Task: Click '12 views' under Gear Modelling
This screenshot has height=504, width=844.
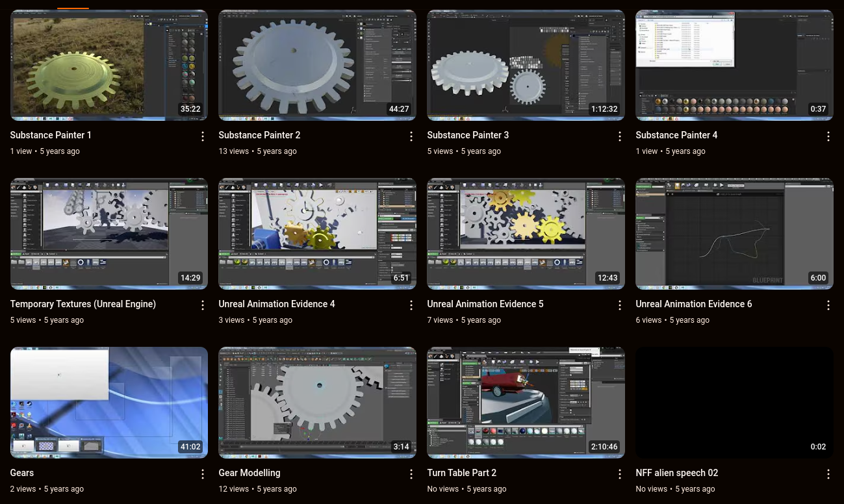Action: coord(234,489)
